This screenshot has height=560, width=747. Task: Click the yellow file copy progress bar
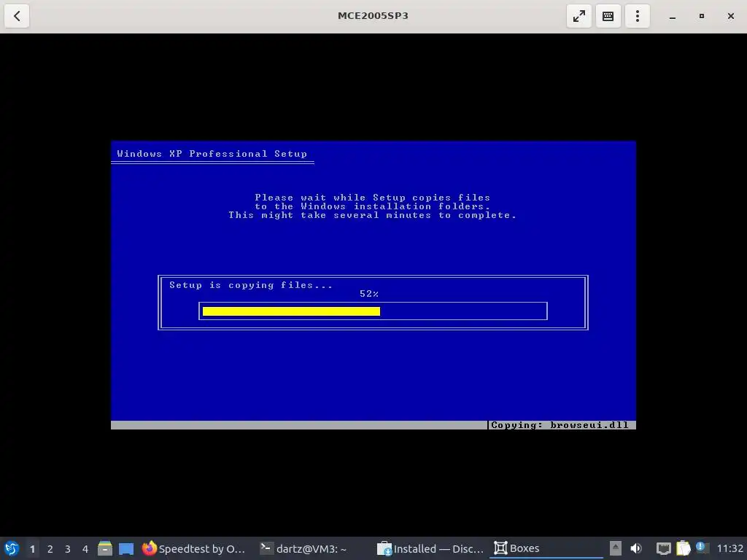pyautogui.click(x=291, y=311)
